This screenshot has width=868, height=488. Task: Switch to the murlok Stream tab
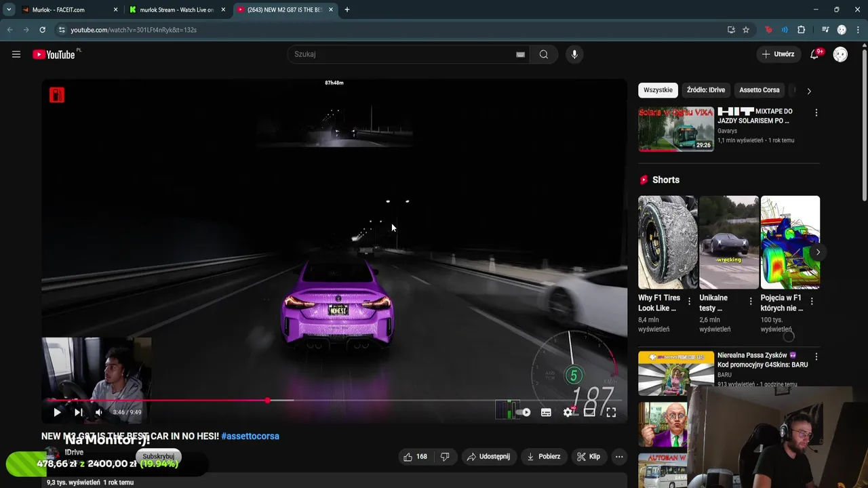coord(176,9)
